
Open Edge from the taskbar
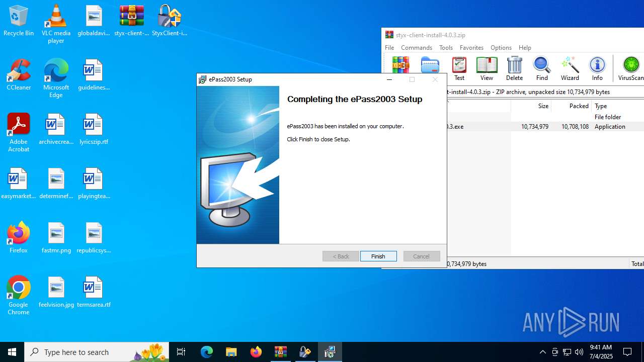coord(207,352)
